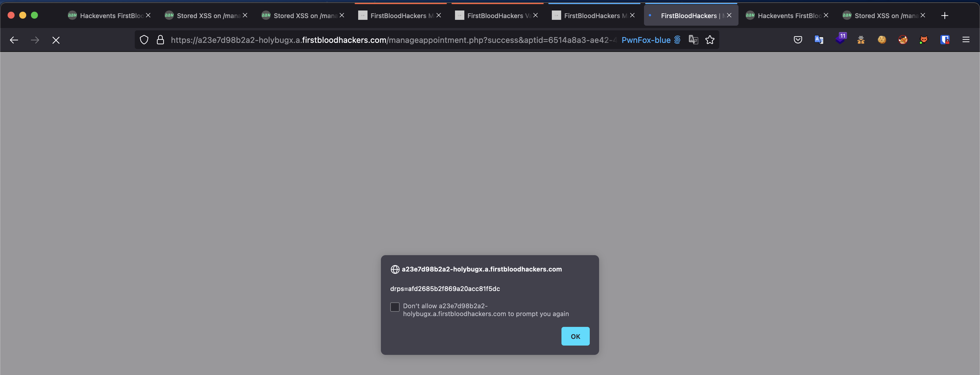Screen dimensions: 980x375
Task: Save page to Pocket
Action: (x=798, y=40)
